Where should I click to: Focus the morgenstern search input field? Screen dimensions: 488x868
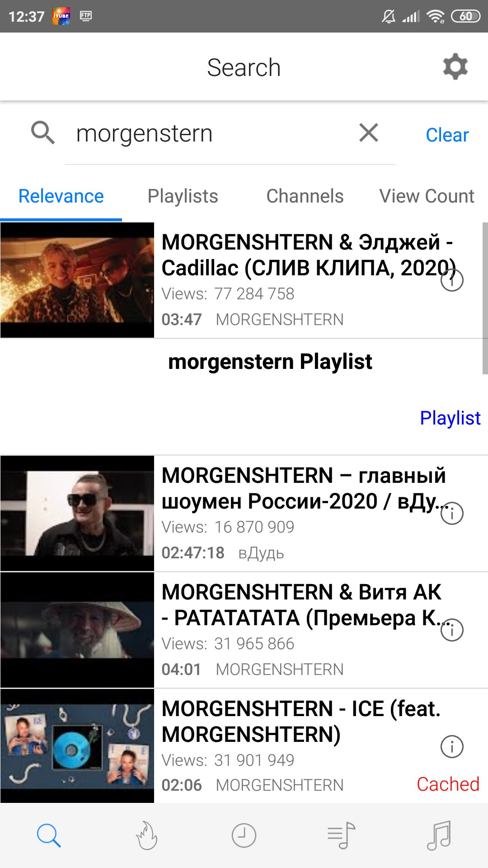[x=212, y=133]
